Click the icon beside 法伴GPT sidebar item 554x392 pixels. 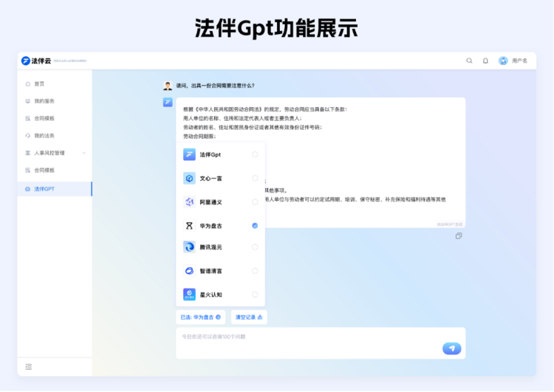(28, 189)
